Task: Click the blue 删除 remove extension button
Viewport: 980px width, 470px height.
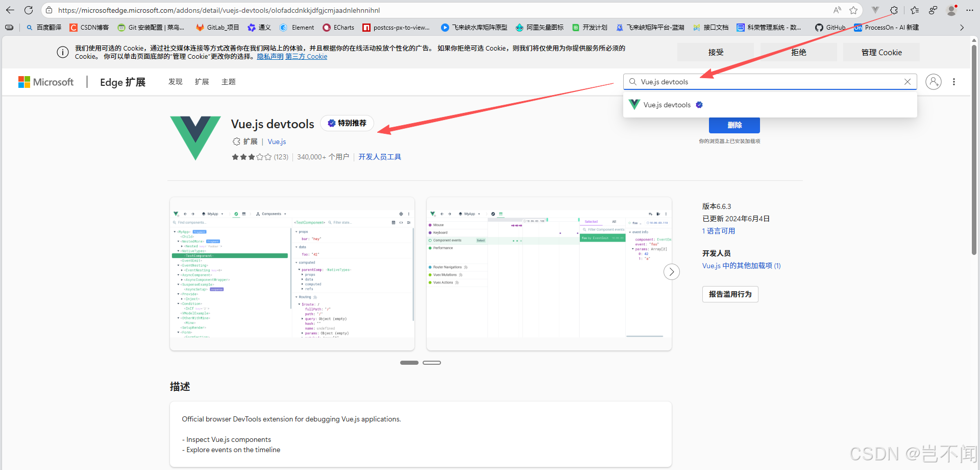Action: [734, 125]
